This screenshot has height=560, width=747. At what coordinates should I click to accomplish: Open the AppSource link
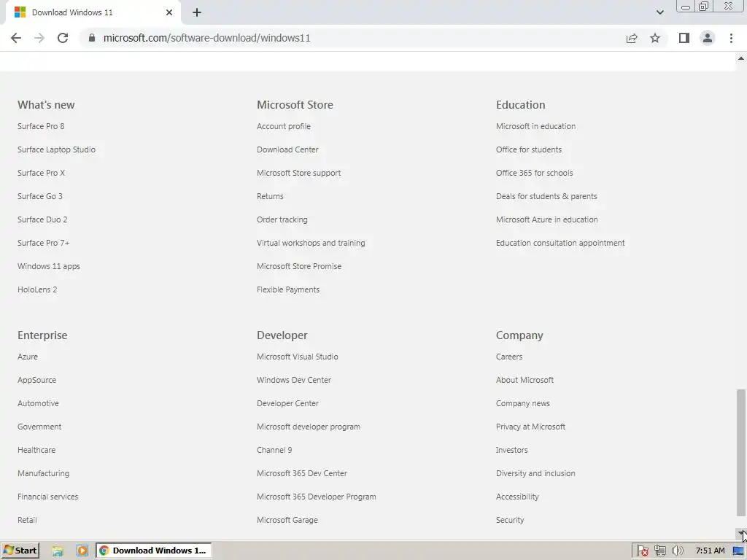36,380
